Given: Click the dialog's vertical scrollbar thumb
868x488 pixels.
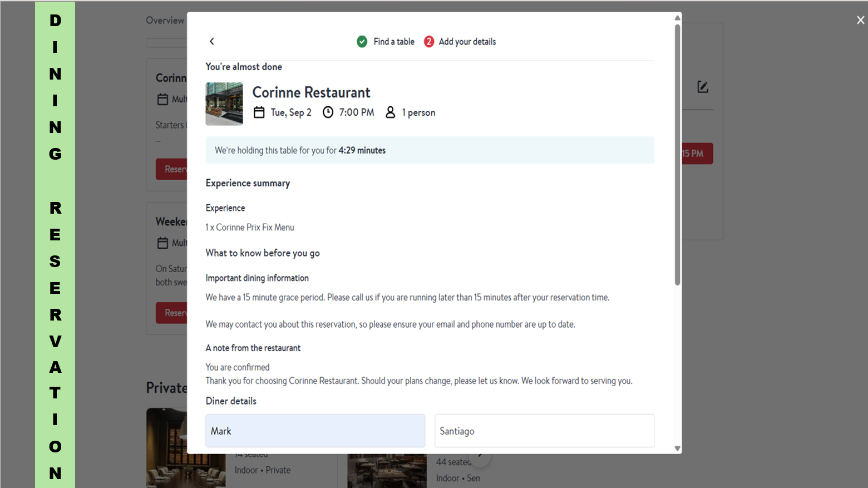Looking at the screenshot, I should (677, 156).
